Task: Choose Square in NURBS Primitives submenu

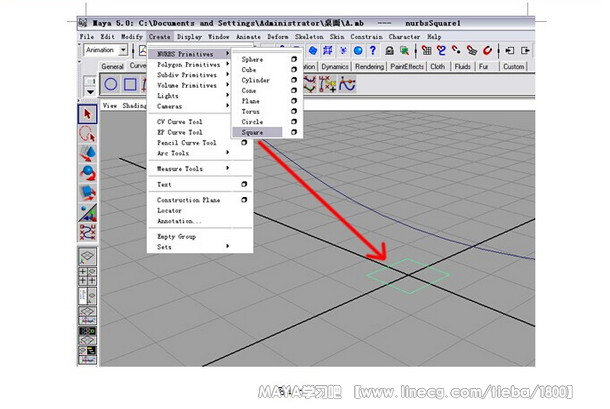Action: [x=257, y=132]
